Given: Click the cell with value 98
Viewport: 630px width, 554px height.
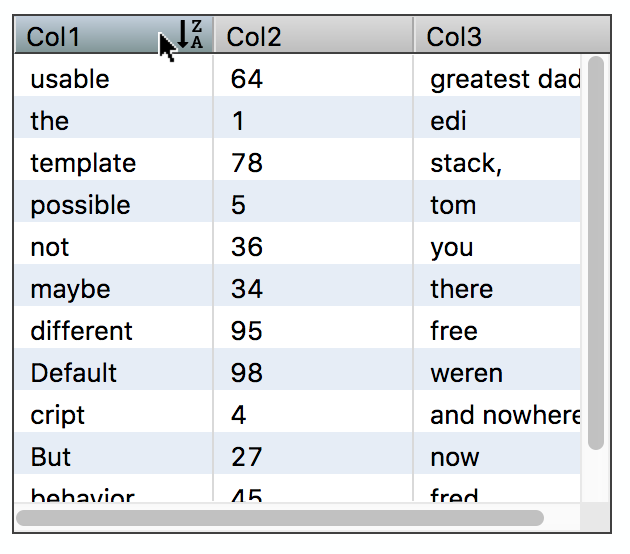Looking at the screenshot, I should 247,373.
